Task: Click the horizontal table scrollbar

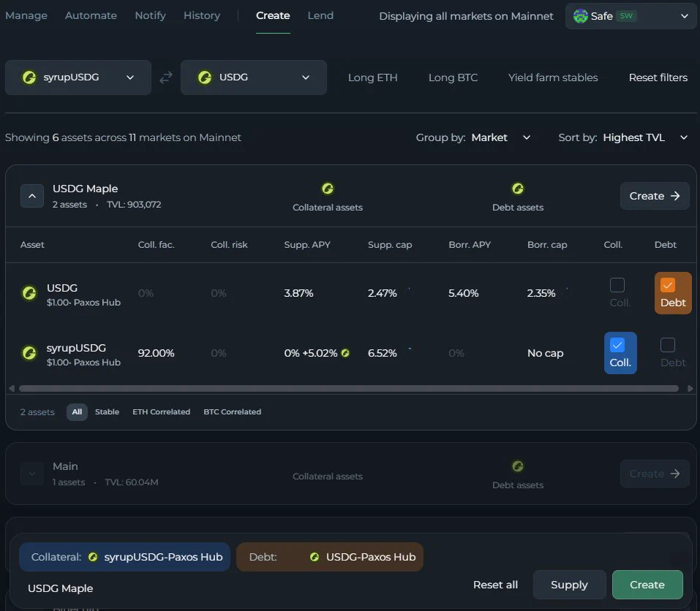Action: click(x=349, y=389)
